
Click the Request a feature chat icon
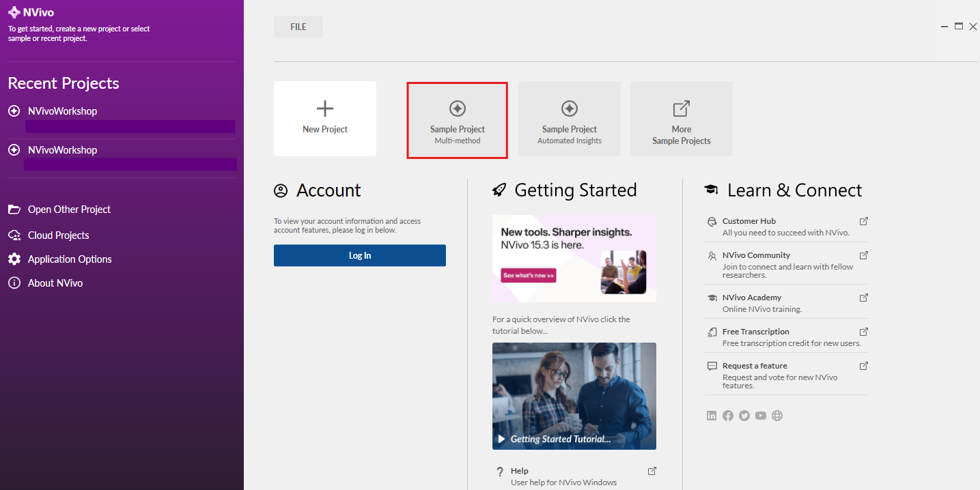tap(712, 366)
